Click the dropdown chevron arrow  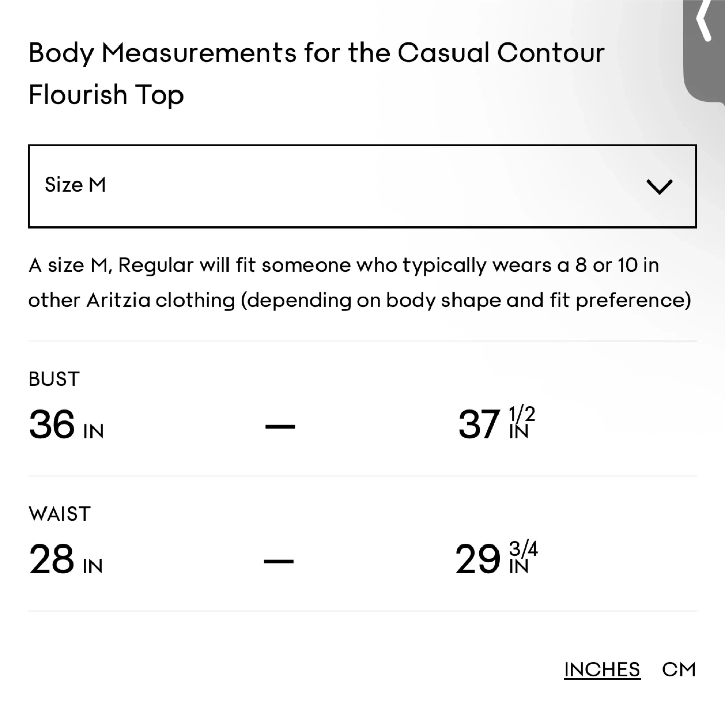pos(659,187)
